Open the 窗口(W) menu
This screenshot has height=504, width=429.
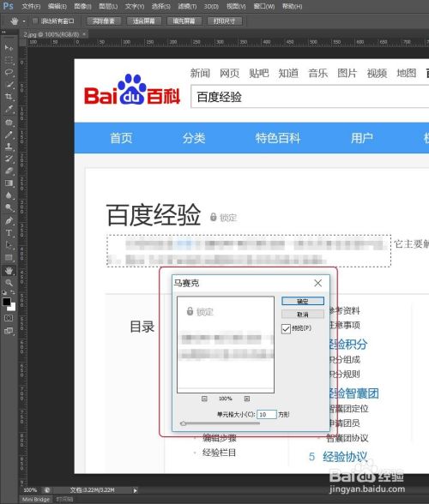[264, 6]
